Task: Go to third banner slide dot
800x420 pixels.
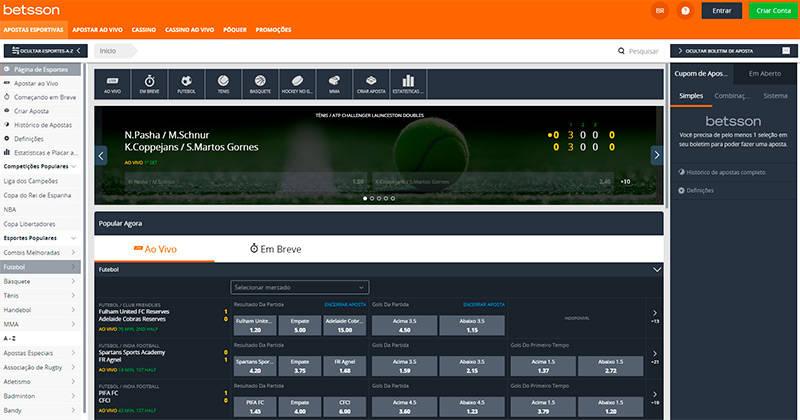Action: pyautogui.click(x=379, y=199)
